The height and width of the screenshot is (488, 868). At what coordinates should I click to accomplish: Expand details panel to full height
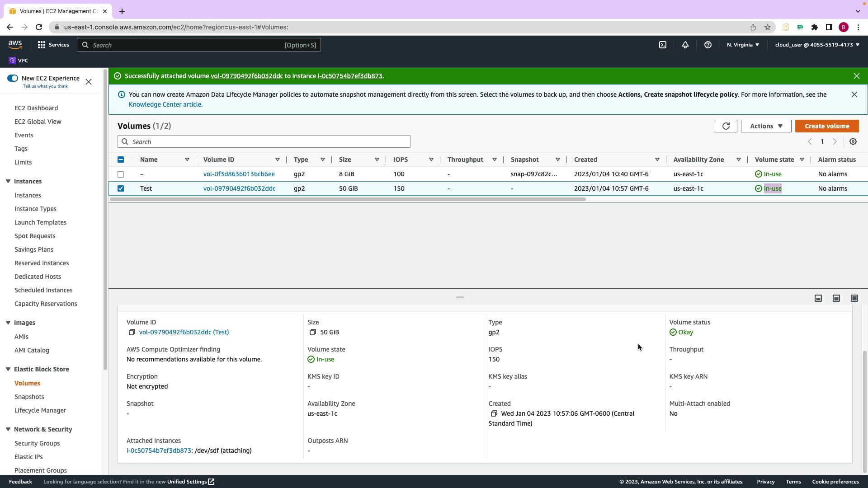point(854,298)
